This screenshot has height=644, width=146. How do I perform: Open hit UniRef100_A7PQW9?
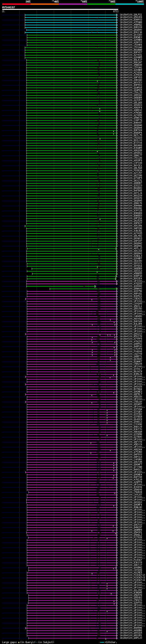pos(131,22)
